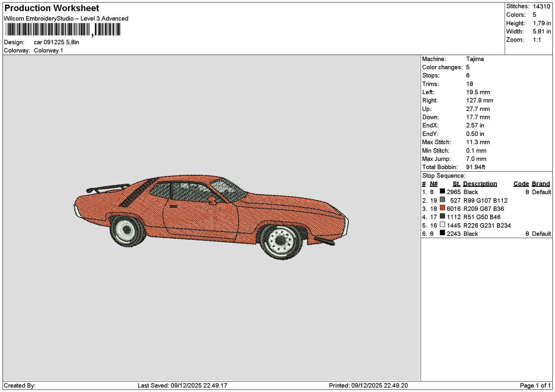555x392 pixels.
Task: Click the 'St.' column header
Action: (x=456, y=184)
